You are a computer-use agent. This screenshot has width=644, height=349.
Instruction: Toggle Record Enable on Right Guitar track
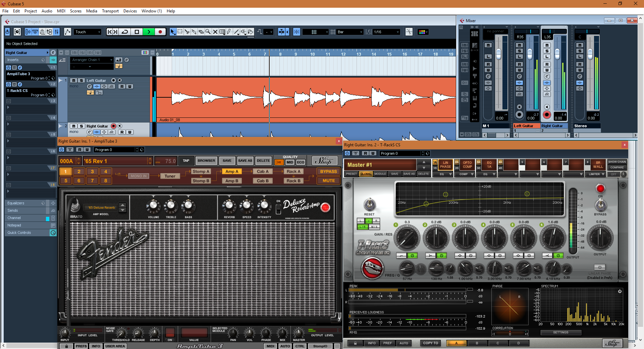(x=113, y=126)
